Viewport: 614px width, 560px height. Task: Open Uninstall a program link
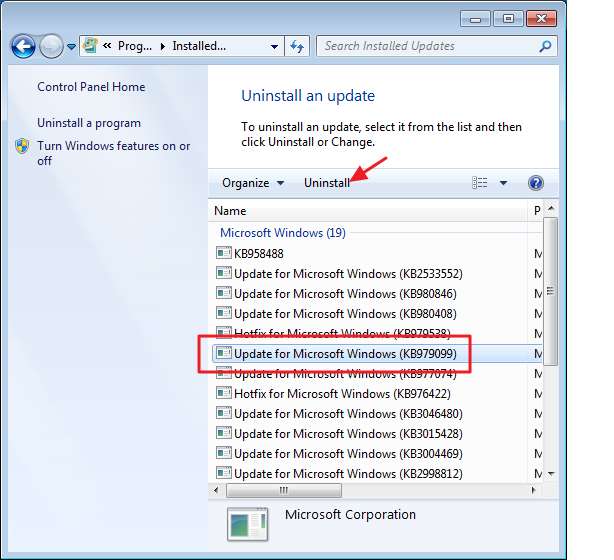[x=89, y=123]
